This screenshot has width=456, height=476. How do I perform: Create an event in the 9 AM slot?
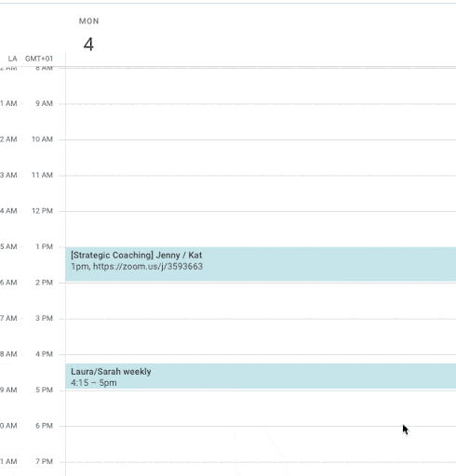(261, 122)
